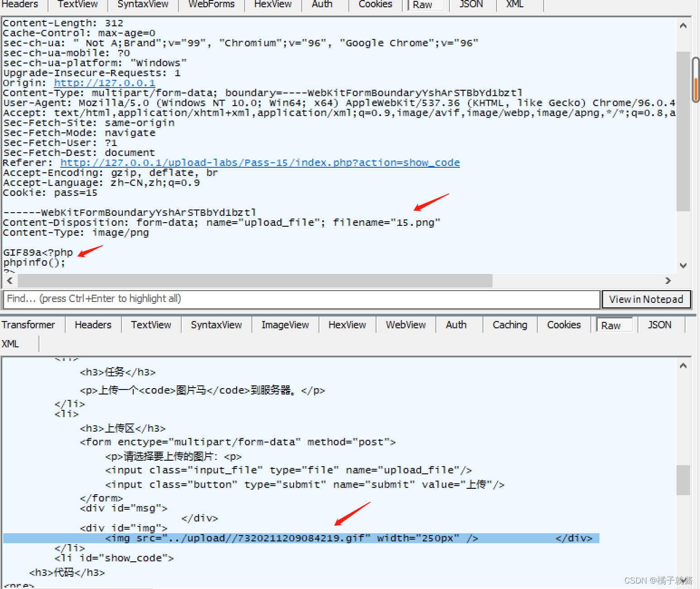Viewport: 700px width, 589px height.
Task: Click the phpinfo(); line
Action: pyautogui.click(x=34, y=263)
